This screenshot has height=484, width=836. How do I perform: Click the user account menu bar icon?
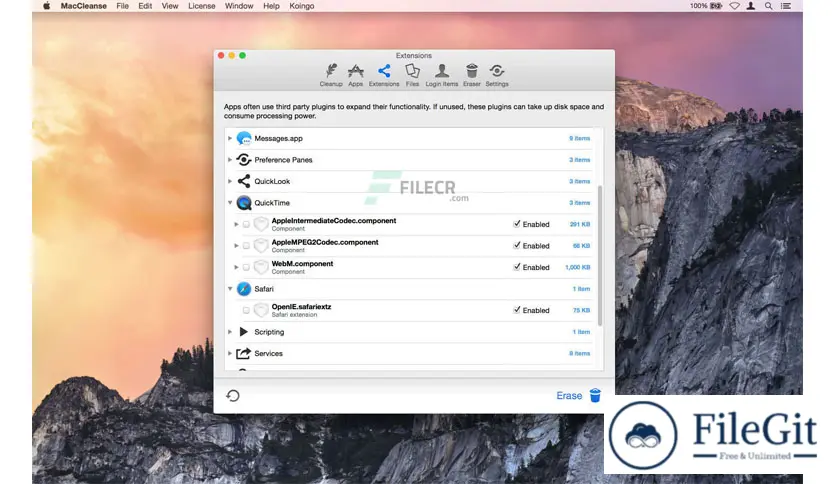tap(751, 6)
